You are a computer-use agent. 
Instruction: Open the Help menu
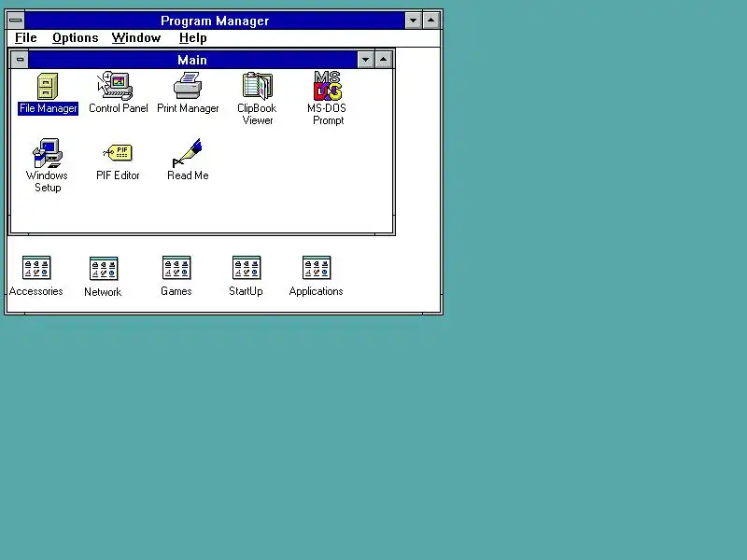tap(193, 38)
